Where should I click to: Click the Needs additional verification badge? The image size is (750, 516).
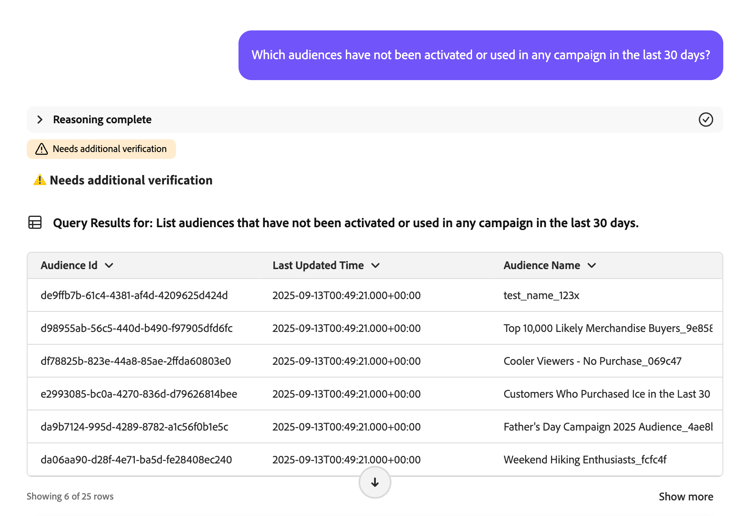[x=102, y=149]
